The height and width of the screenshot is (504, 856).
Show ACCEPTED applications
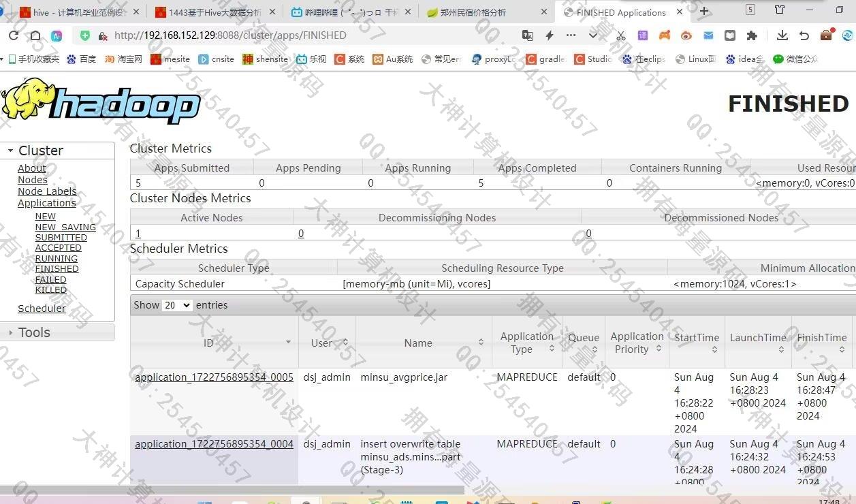click(x=59, y=248)
